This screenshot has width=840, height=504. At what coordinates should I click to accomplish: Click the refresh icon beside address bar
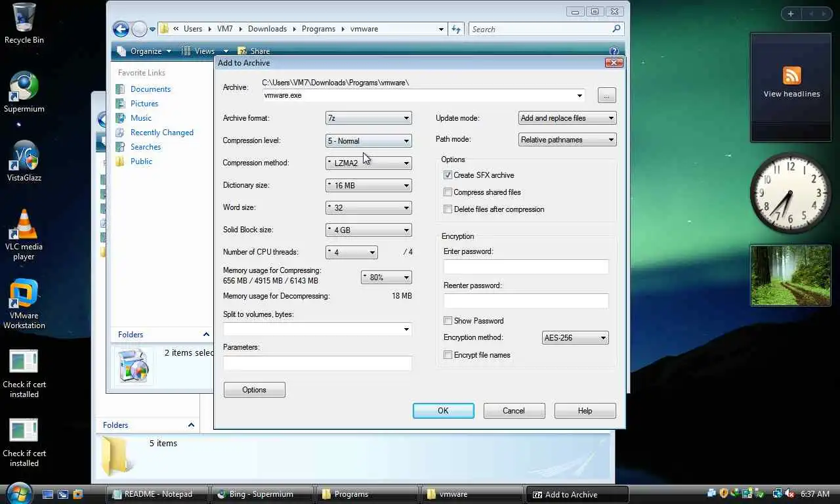click(456, 29)
